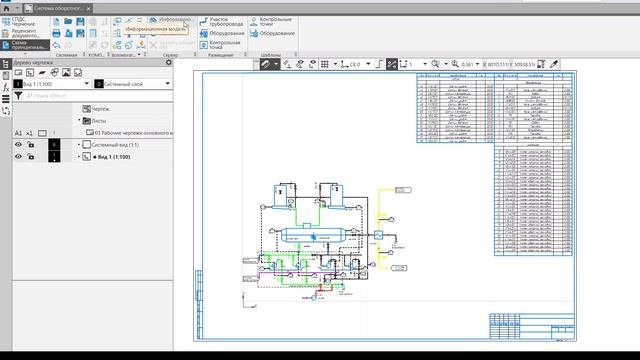Toggle the highlighted snaps icon
This screenshot has height=360, width=640.
point(392,64)
